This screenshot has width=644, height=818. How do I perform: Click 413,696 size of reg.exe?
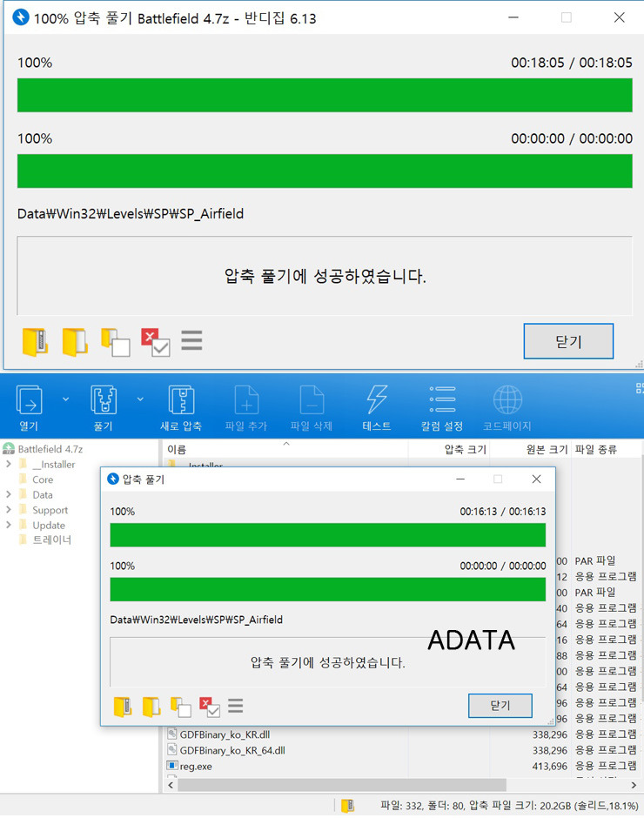pos(549,766)
